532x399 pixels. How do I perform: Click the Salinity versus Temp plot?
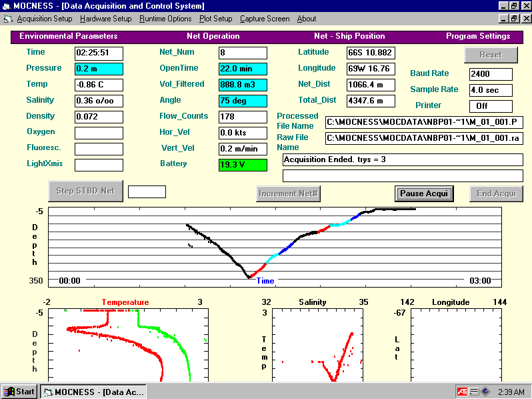[x=317, y=345]
